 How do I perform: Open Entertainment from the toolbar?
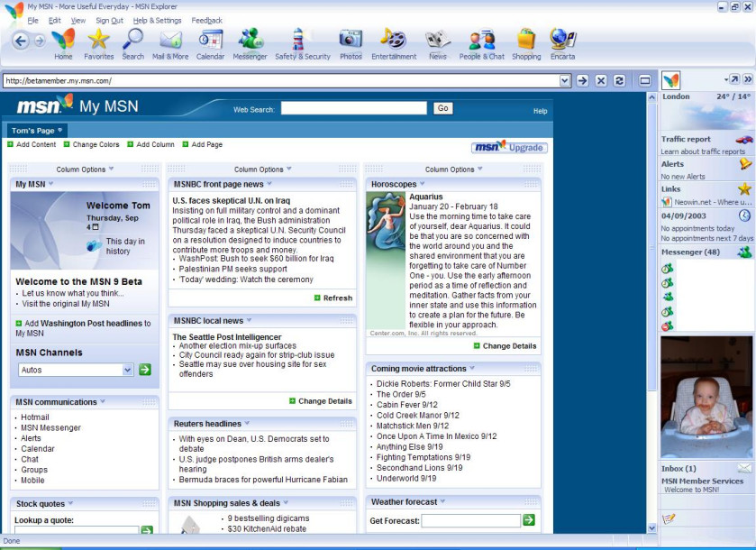point(394,41)
